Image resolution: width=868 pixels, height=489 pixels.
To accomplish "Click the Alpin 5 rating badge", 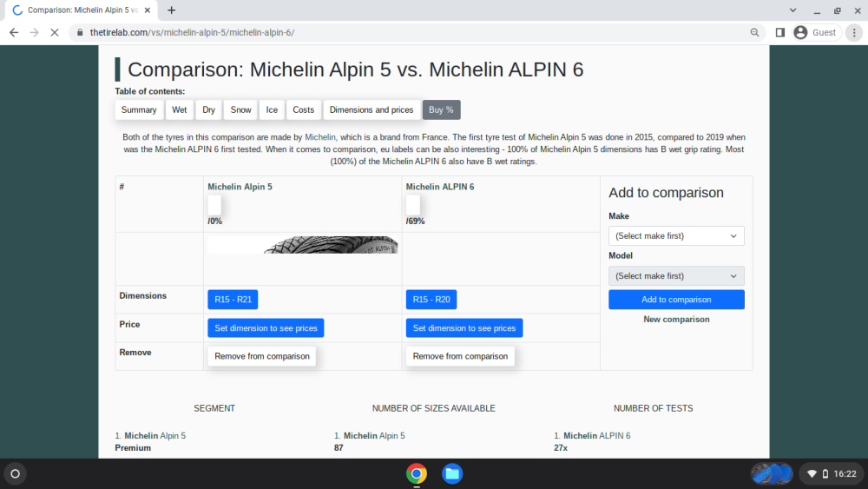I will pos(214,206).
